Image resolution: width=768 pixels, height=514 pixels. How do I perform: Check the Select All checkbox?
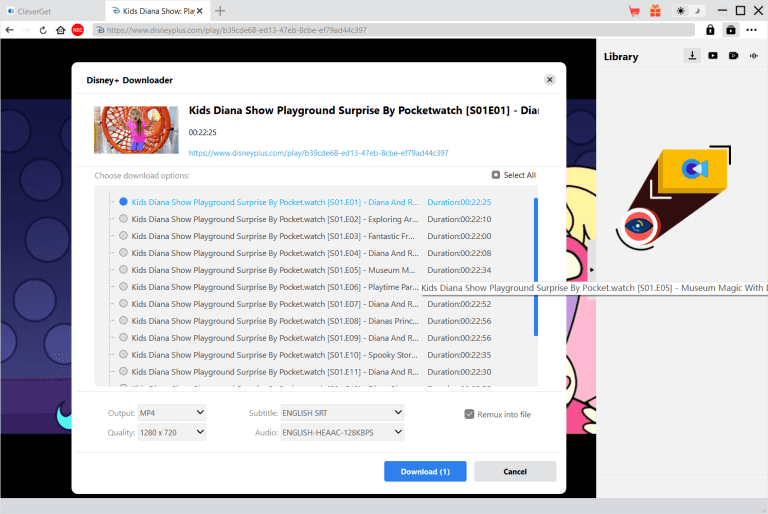(x=496, y=175)
